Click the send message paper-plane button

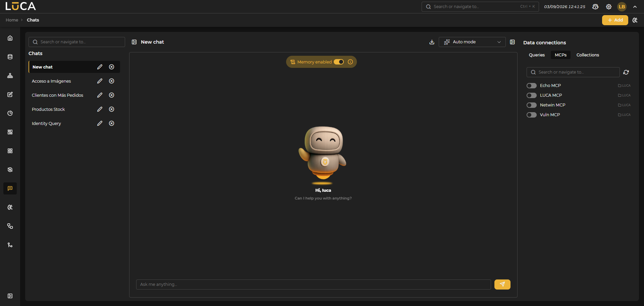tap(502, 285)
